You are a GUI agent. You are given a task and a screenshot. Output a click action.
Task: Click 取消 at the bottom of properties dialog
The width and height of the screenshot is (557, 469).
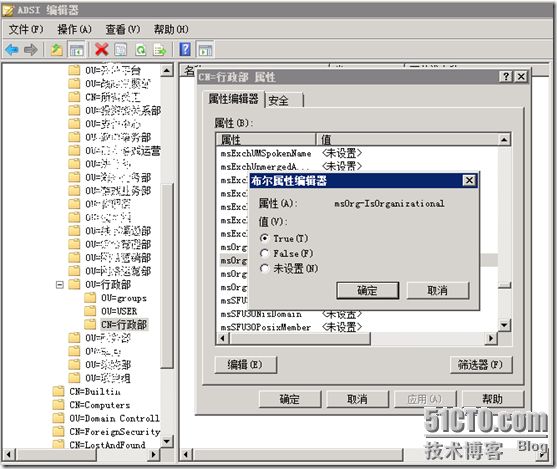point(357,399)
